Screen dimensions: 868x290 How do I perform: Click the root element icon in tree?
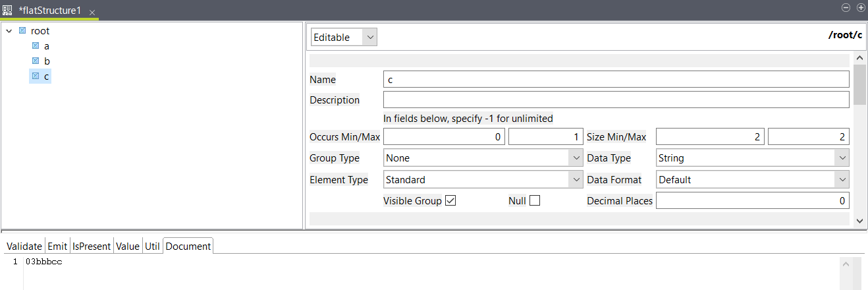[x=22, y=31]
